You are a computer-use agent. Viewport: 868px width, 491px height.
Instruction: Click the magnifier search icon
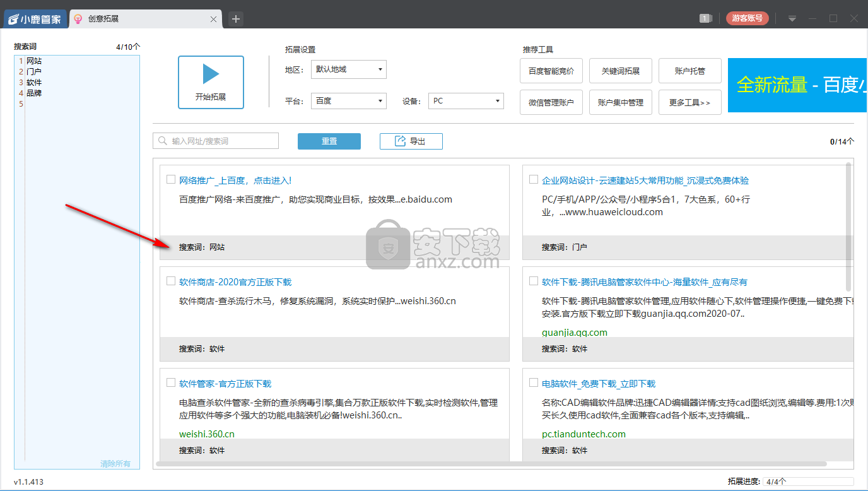click(x=163, y=141)
